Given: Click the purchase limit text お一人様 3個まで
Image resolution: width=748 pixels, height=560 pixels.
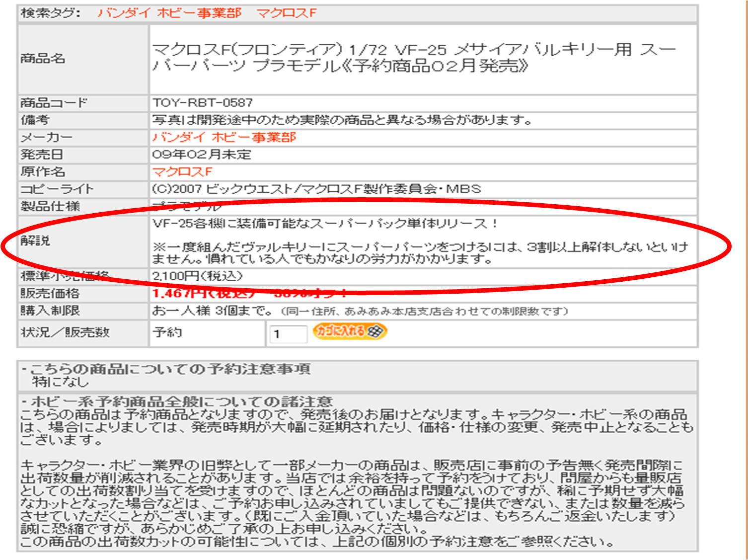Looking at the screenshot, I should point(212,311).
